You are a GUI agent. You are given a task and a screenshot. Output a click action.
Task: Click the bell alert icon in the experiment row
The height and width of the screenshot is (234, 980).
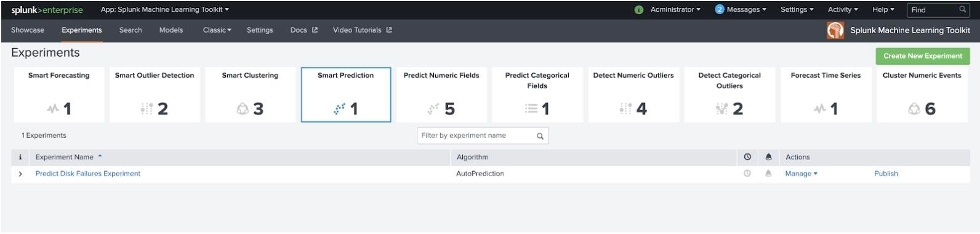[768, 174]
